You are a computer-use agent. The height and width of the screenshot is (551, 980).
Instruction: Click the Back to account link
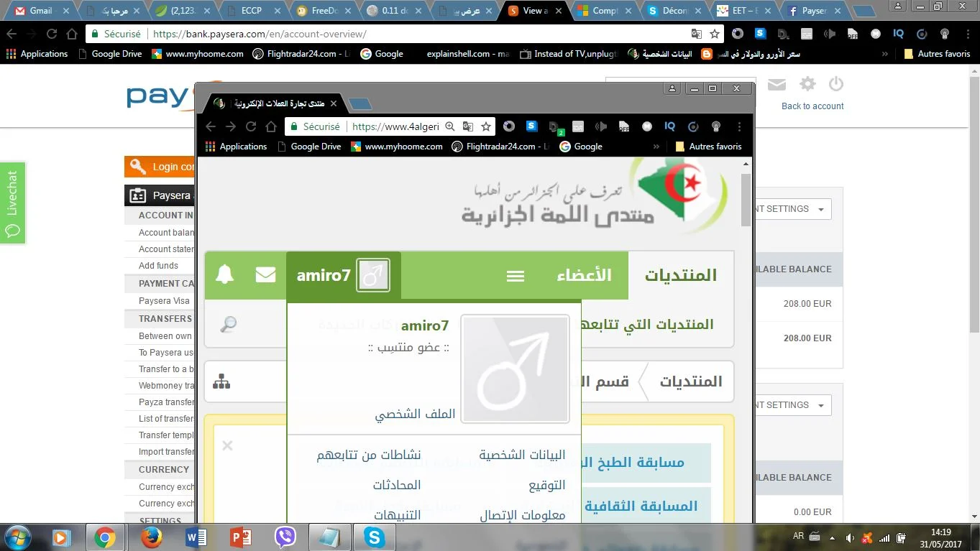812,106
